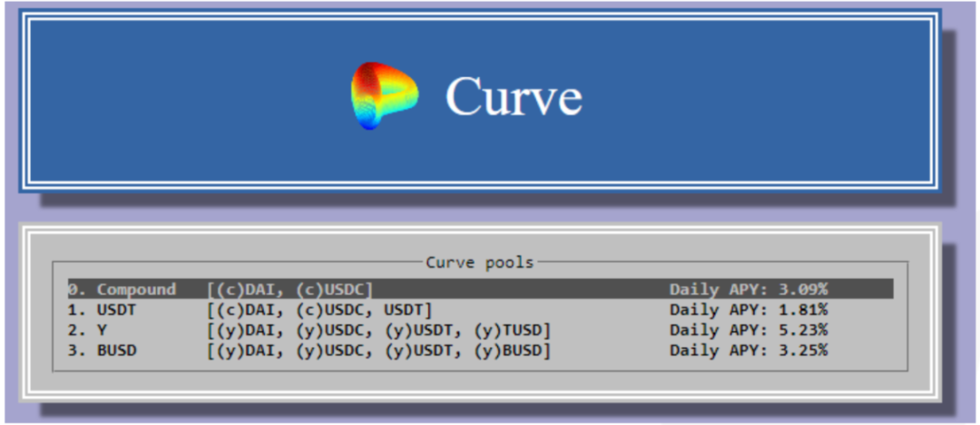Click the [(c)DAI, (c)USDC] token list
The image size is (980, 425).
point(290,289)
